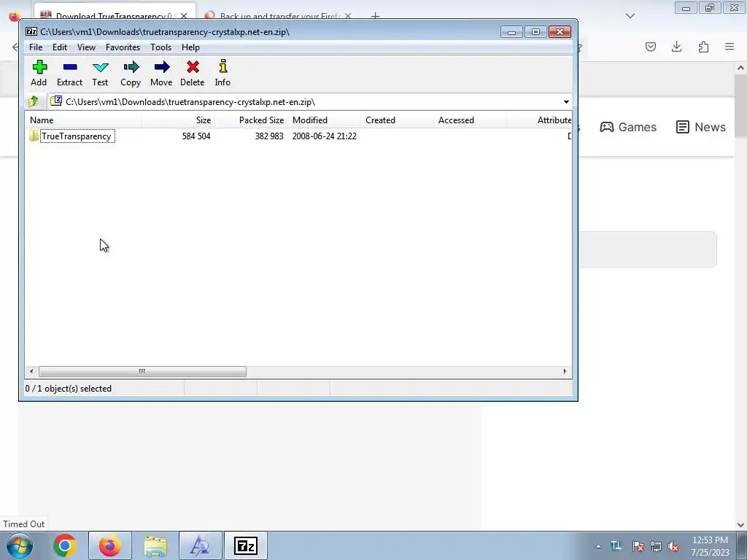This screenshot has width=747, height=560.
Task: Click the horizontal scrollbar thumb
Action: click(x=142, y=371)
